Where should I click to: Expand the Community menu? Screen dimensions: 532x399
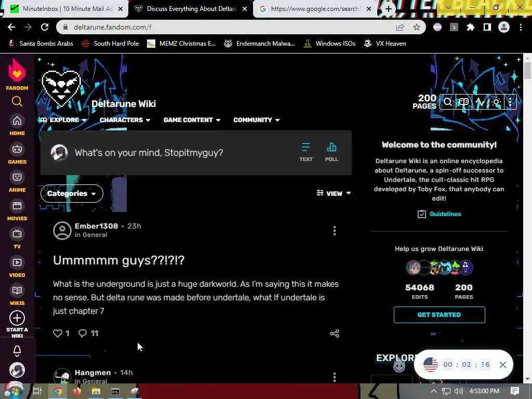[257, 120]
